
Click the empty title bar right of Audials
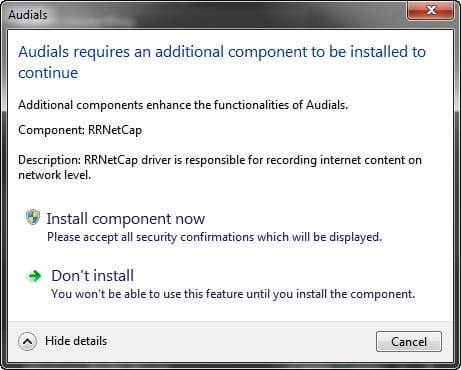pos(227,15)
